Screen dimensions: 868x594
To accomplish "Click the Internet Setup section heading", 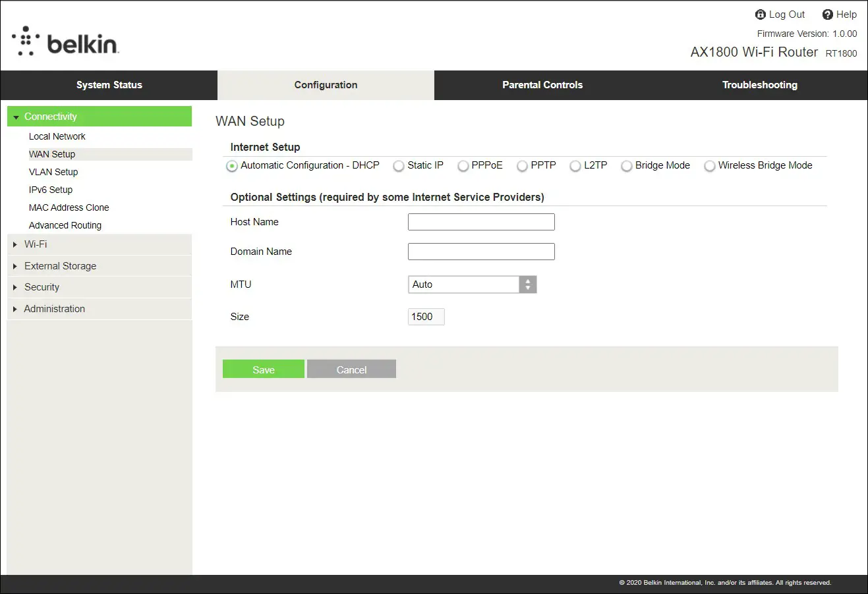I will click(265, 147).
